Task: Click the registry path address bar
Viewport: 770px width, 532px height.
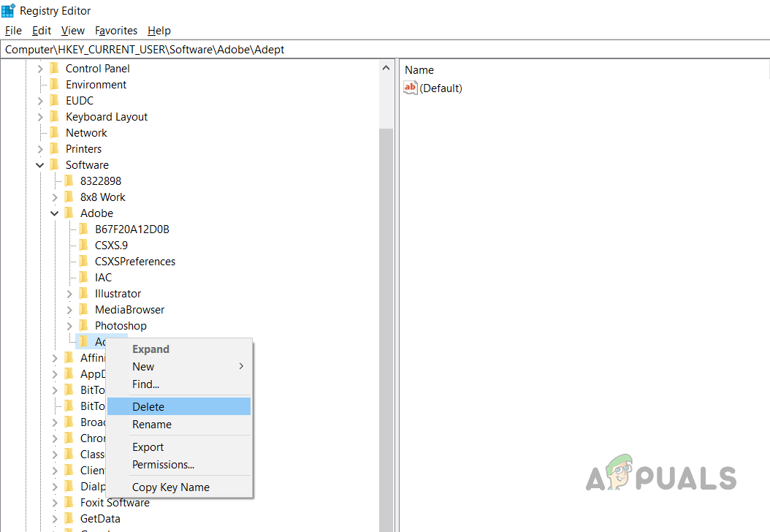Action: point(385,50)
